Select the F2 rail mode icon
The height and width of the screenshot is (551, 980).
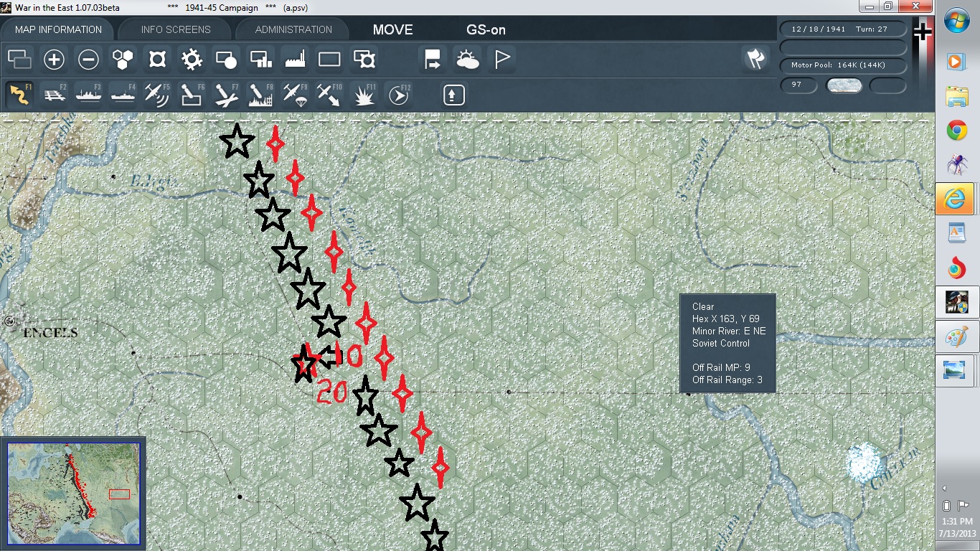coord(54,95)
